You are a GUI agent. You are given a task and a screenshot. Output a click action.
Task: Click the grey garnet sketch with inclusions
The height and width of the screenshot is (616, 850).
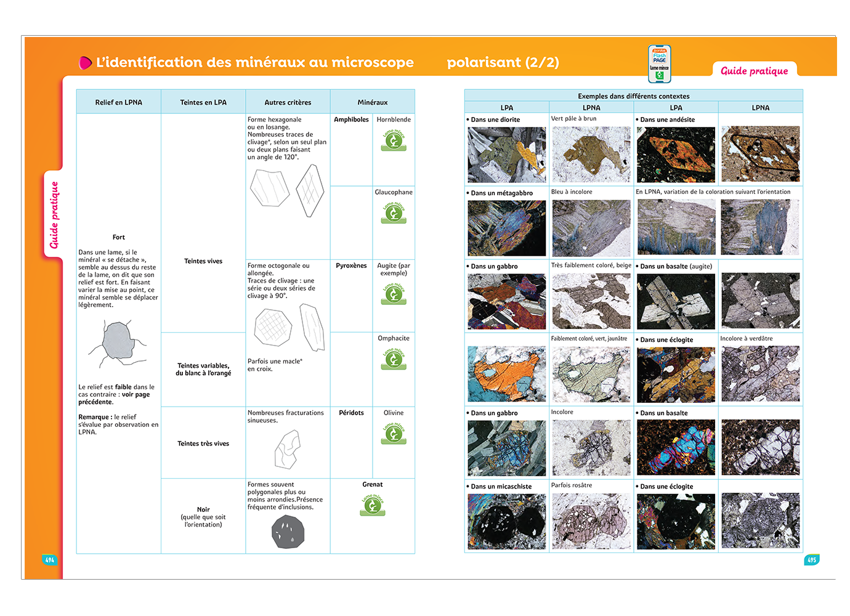coord(288,532)
